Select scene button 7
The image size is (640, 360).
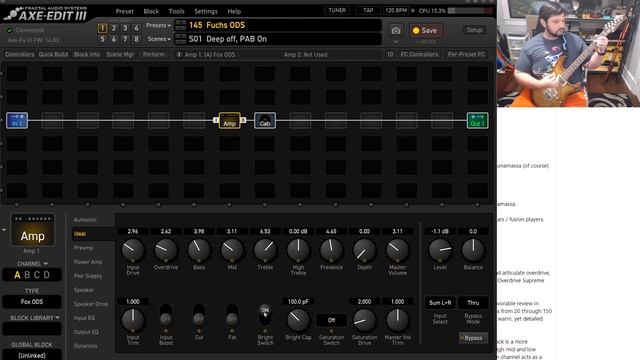coord(125,39)
